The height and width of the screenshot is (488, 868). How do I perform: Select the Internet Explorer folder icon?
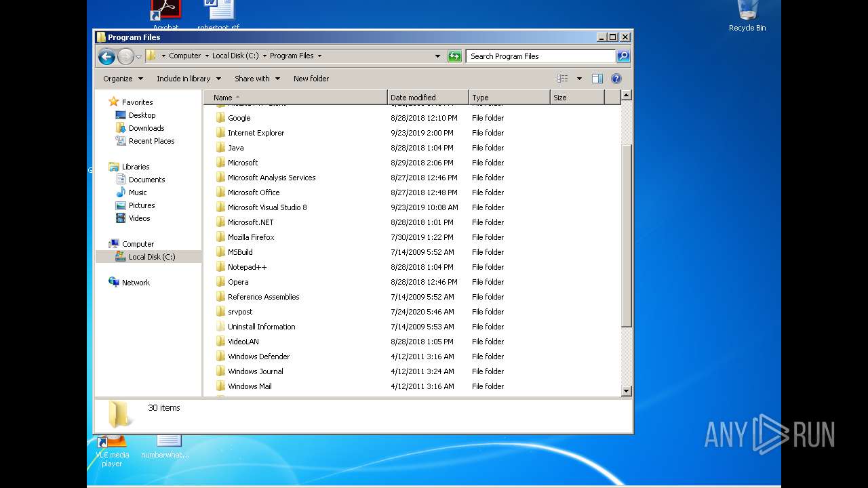pyautogui.click(x=220, y=133)
